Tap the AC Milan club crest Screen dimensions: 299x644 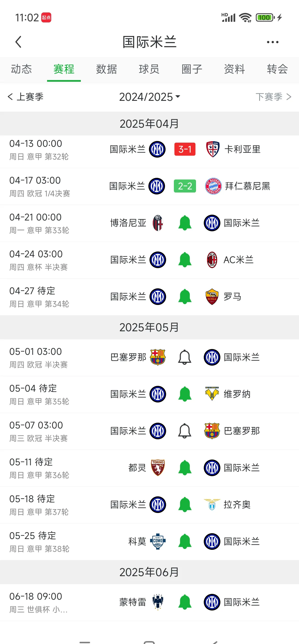(x=212, y=260)
